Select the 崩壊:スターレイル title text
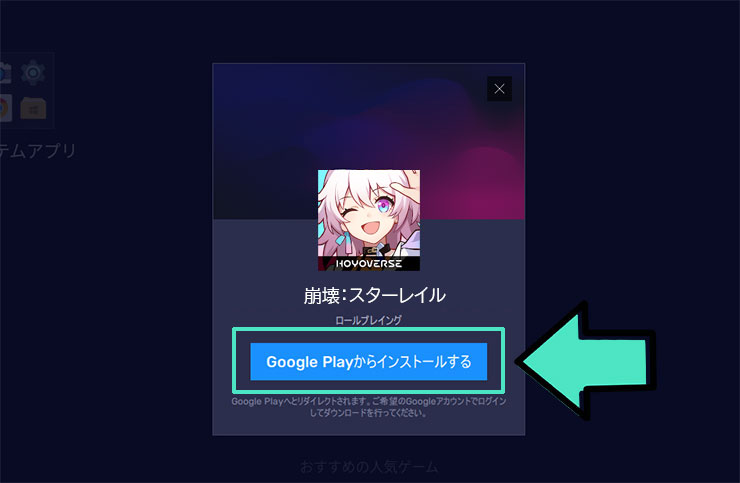Image resolution: width=740 pixels, height=483 pixels. pos(374,296)
